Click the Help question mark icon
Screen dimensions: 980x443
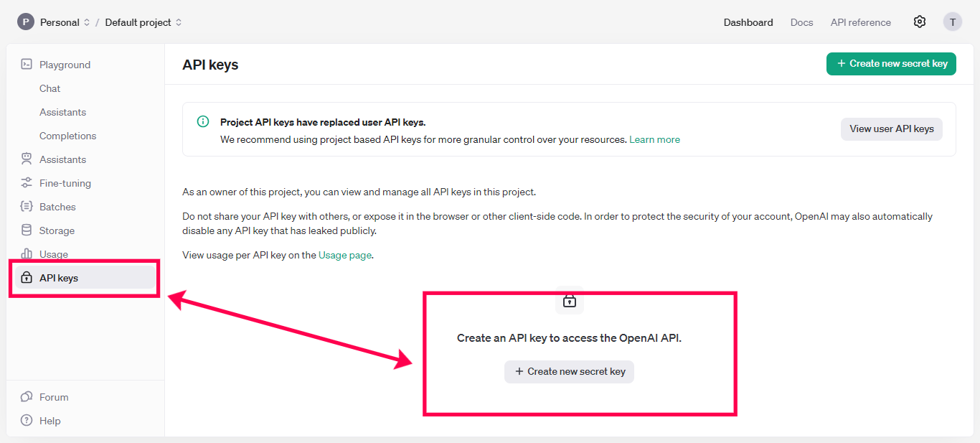pyautogui.click(x=27, y=421)
